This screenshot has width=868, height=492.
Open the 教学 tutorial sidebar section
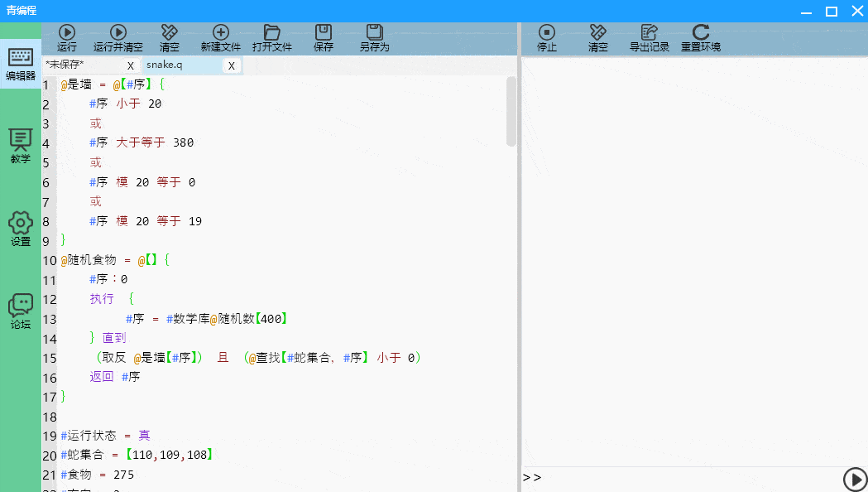click(21, 147)
